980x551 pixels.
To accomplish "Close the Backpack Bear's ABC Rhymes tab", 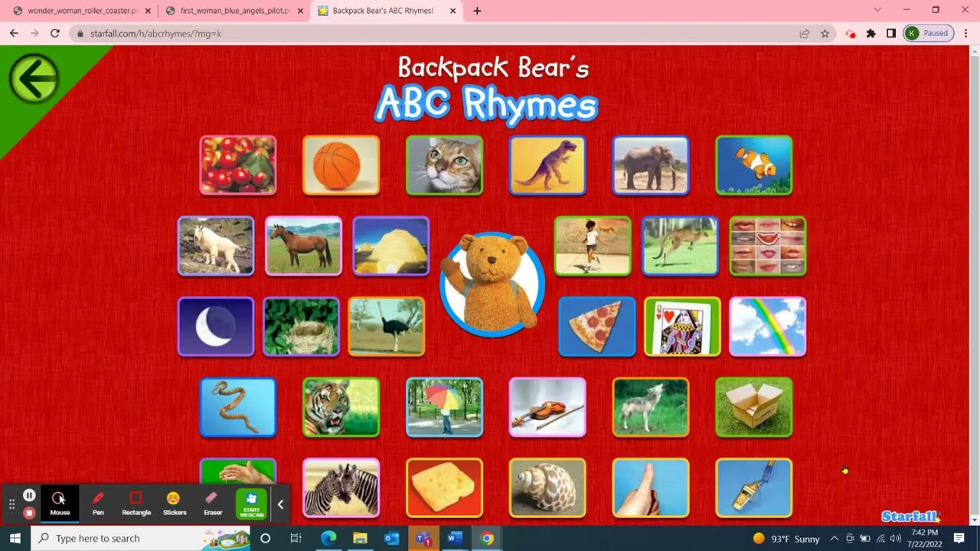I will point(452,11).
